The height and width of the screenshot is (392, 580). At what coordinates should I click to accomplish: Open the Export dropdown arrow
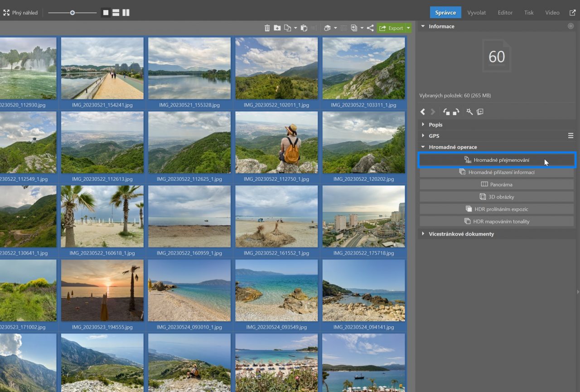pos(408,28)
